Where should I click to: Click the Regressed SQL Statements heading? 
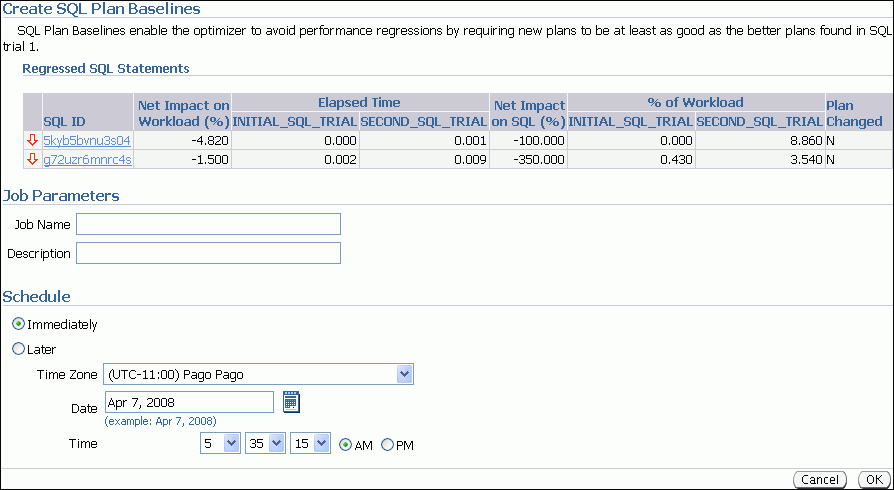click(x=105, y=68)
